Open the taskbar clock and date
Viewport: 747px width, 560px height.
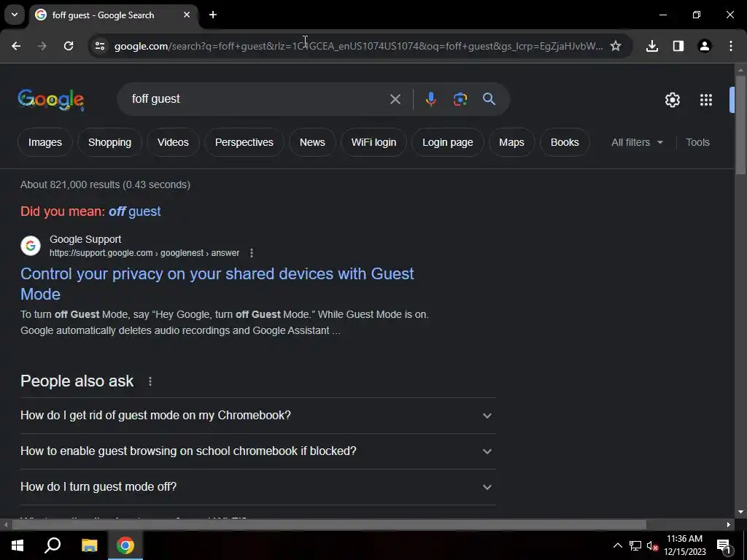pyautogui.click(x=684, y=545)
